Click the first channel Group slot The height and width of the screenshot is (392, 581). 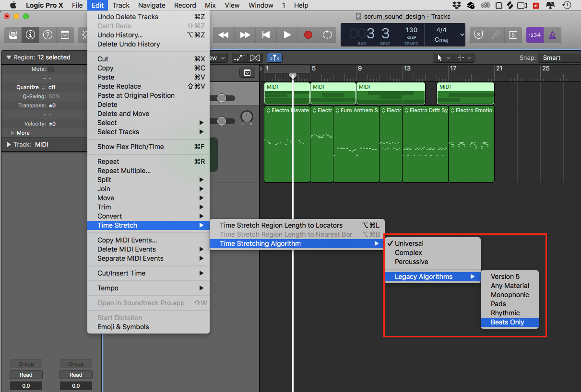click(26, 364)
